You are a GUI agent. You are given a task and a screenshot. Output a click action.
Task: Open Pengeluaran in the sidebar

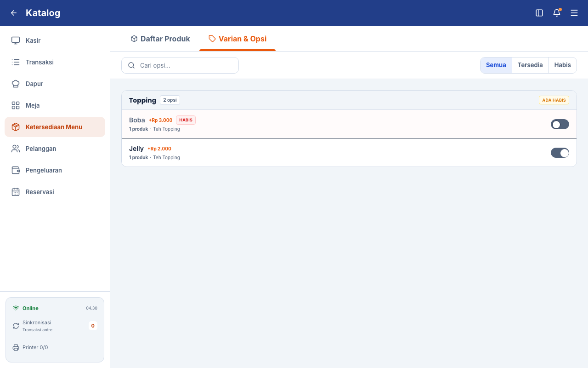[55, 170]
